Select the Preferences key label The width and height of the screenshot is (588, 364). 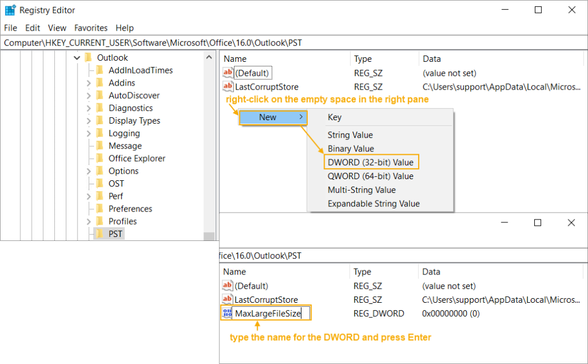pos(130,209)
